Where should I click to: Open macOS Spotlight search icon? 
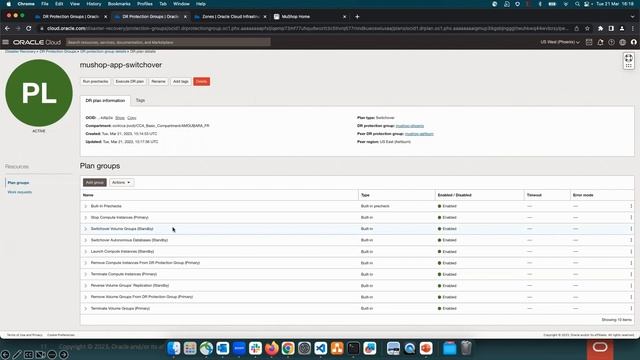pos(577,4)
